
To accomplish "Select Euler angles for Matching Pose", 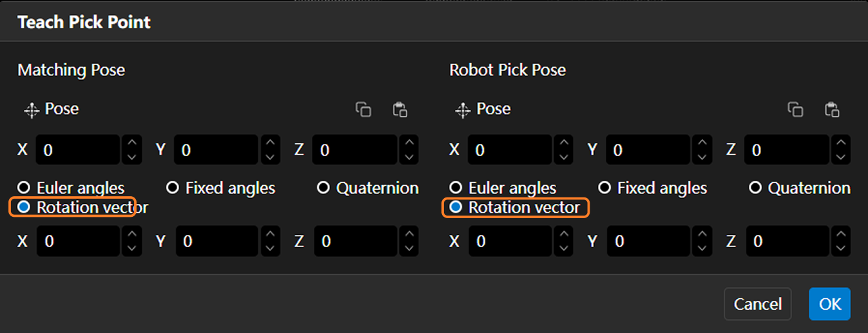I will 24,188.
